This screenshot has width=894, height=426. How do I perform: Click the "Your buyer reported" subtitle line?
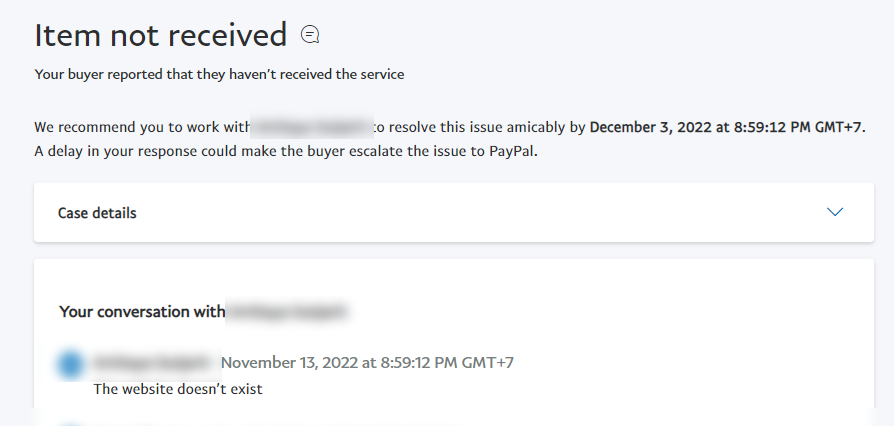(x=219, y=74)
